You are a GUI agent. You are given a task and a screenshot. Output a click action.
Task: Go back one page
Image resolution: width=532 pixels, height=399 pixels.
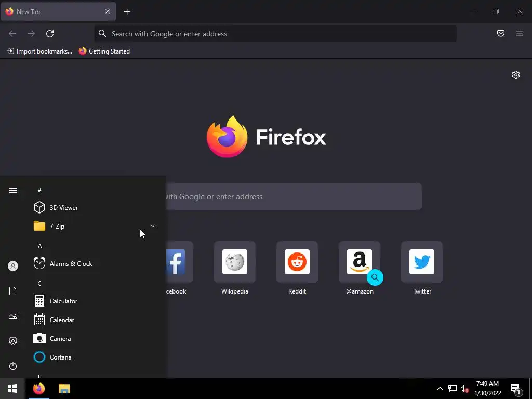tap(12, 34)
